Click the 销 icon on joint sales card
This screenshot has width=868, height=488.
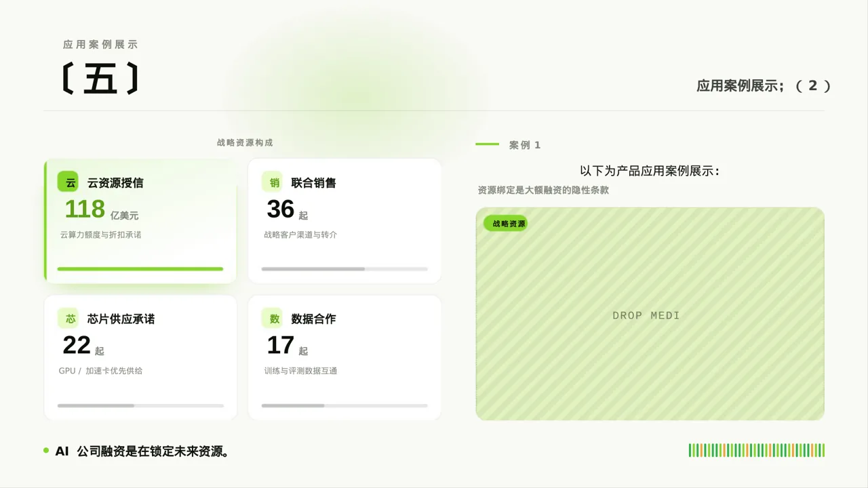pyautogui.click(x=275, y=182)
